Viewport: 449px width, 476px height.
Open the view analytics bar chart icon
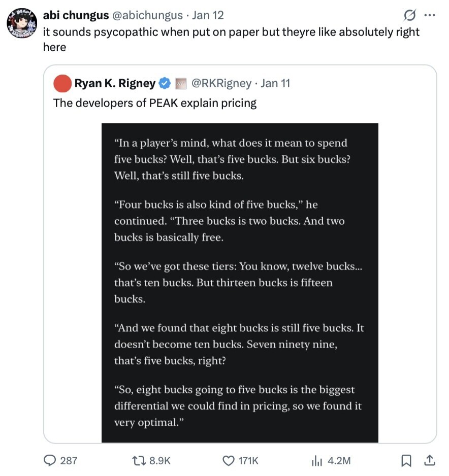[317, 460]
